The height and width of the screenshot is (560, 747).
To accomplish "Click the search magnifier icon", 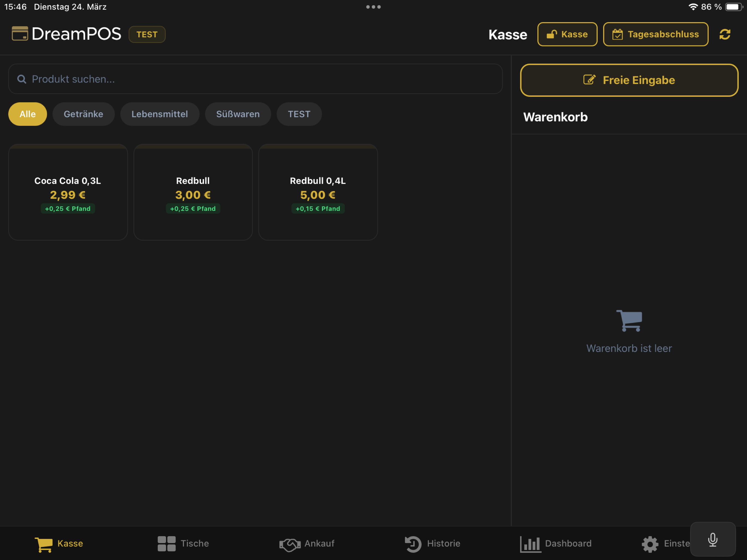I will 22,79.
